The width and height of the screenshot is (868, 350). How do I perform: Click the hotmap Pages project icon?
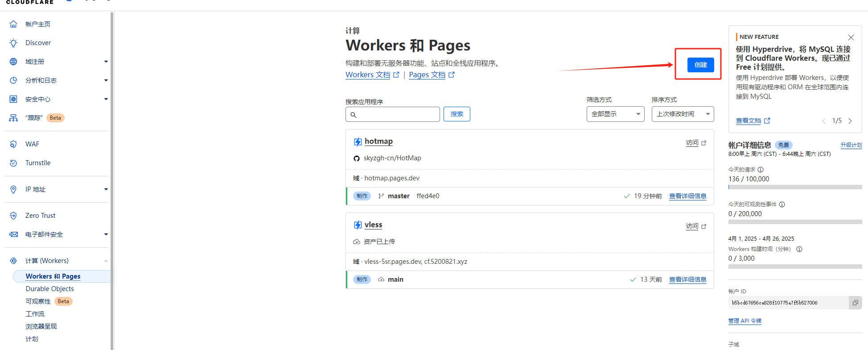358,142
